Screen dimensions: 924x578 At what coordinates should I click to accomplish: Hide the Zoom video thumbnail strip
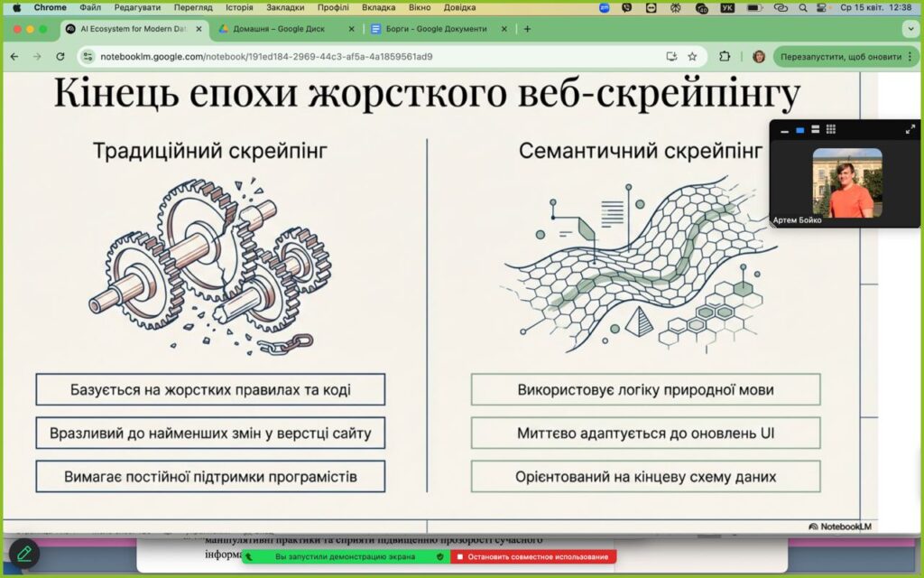[784, 131]
